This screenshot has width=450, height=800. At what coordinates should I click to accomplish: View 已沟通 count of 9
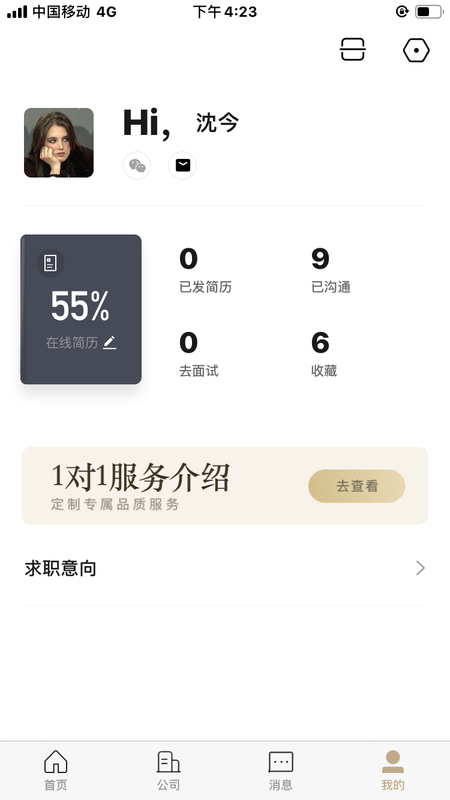[331, 271]
